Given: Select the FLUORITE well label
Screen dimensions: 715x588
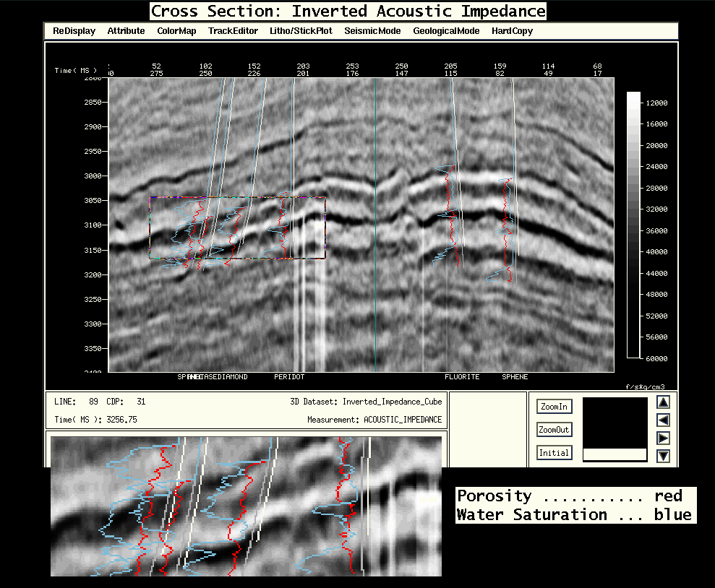Looking at the screenshot, I should click(462, 377).
